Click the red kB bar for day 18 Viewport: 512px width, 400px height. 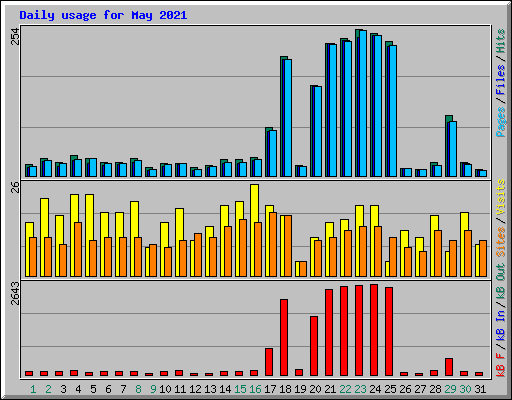(284, 337)
